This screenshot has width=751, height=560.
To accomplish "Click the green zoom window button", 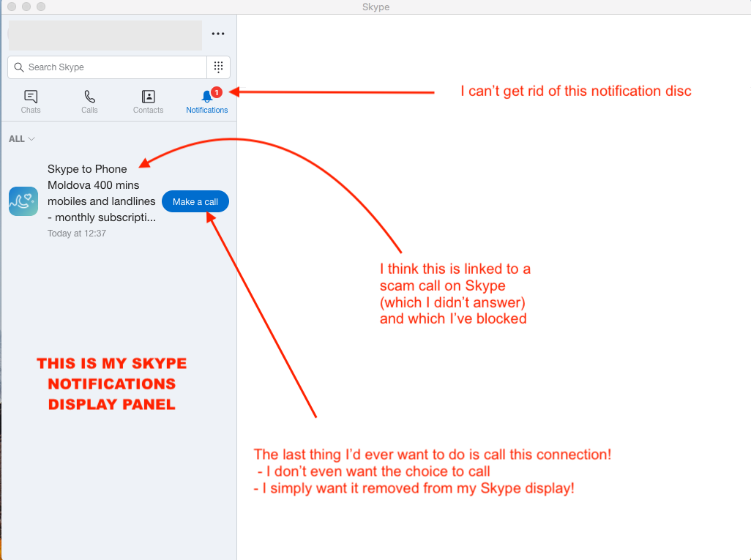I will (41, 7).
